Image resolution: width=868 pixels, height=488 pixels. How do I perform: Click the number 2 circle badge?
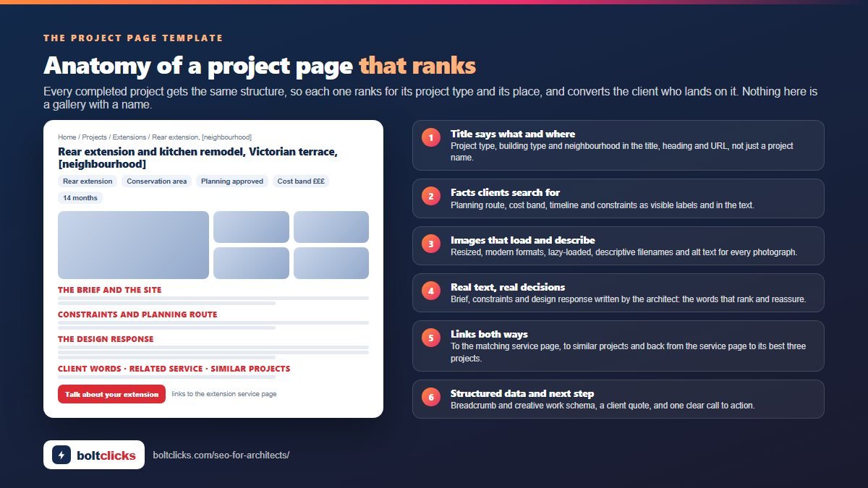pyautogui.click(x=431, y=197)
